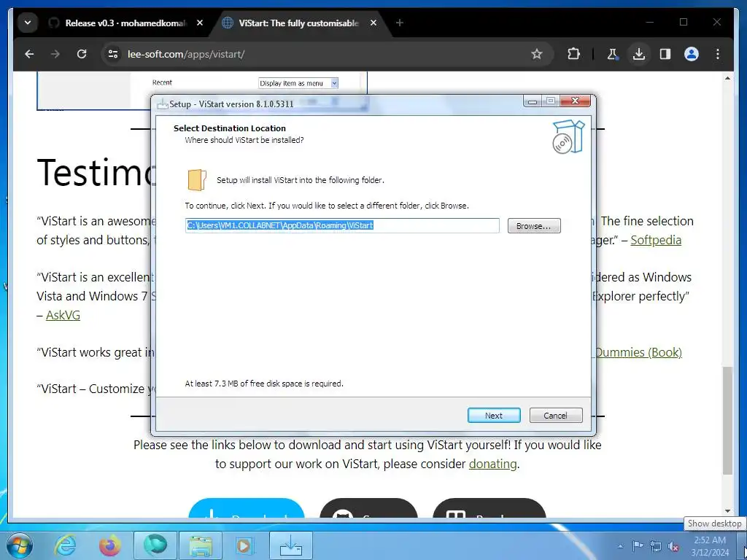Open the tab search dropdown in Chrome
747x560 pixels.
pos(28,23)
